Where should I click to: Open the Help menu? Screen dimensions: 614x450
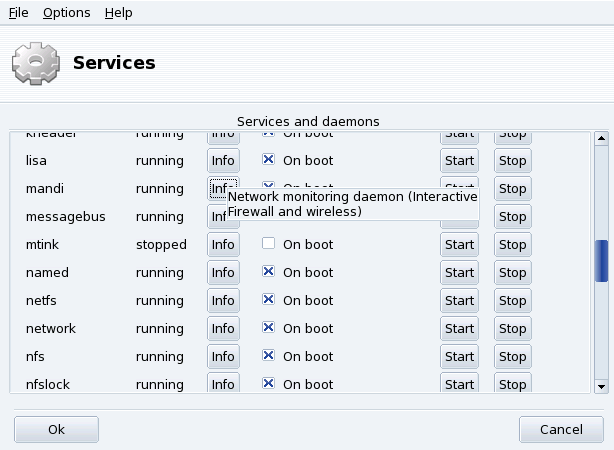coord(118,13)
